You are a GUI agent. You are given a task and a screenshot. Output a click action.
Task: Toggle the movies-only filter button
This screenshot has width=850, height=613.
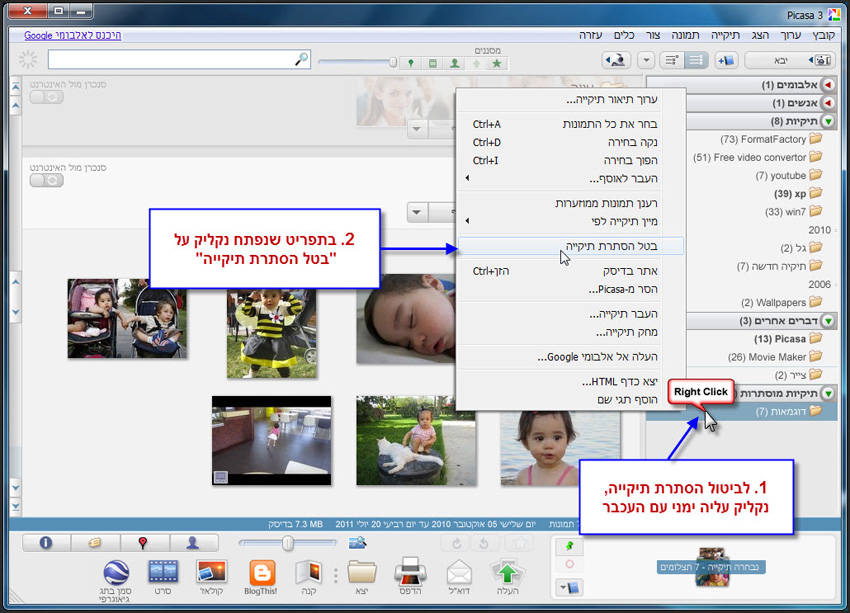[x=433, y=63]
